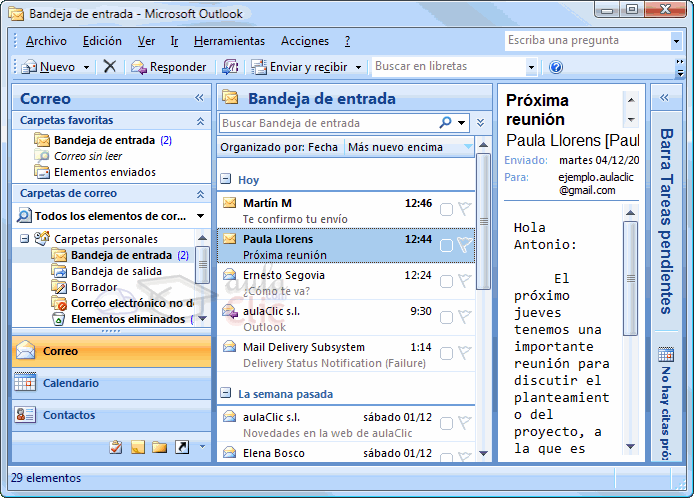
Task: Flag the Martín M message
Action: pyautogui.click(x=464, y=208)
